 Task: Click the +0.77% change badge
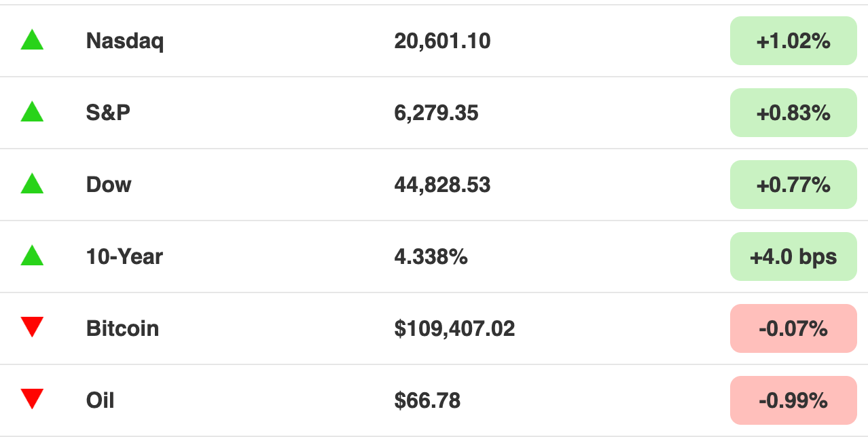pos(793,185)
